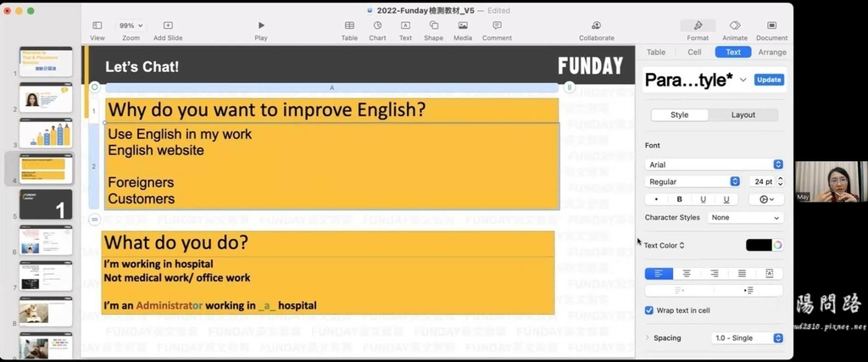Click row 2 header of the table
Screen dimensions: 868x362
94,166
